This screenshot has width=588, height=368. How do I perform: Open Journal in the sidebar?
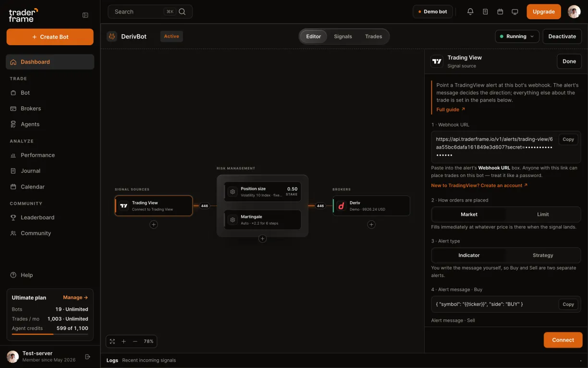[50, 171]
